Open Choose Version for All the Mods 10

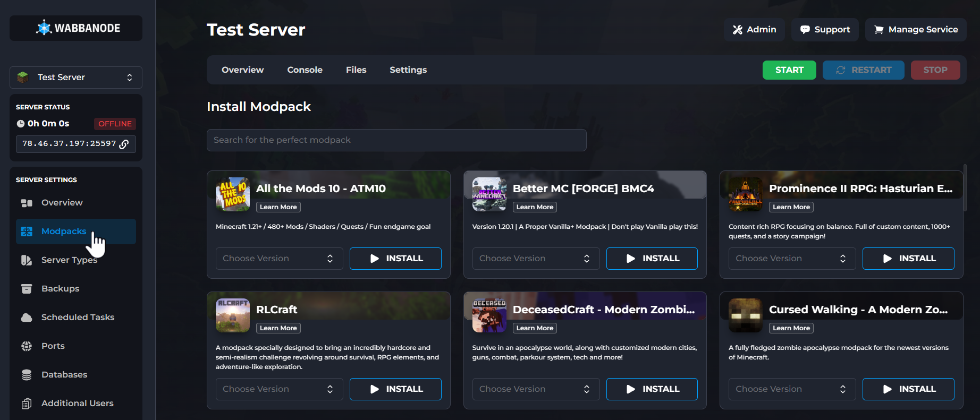(x=279, y=259)
